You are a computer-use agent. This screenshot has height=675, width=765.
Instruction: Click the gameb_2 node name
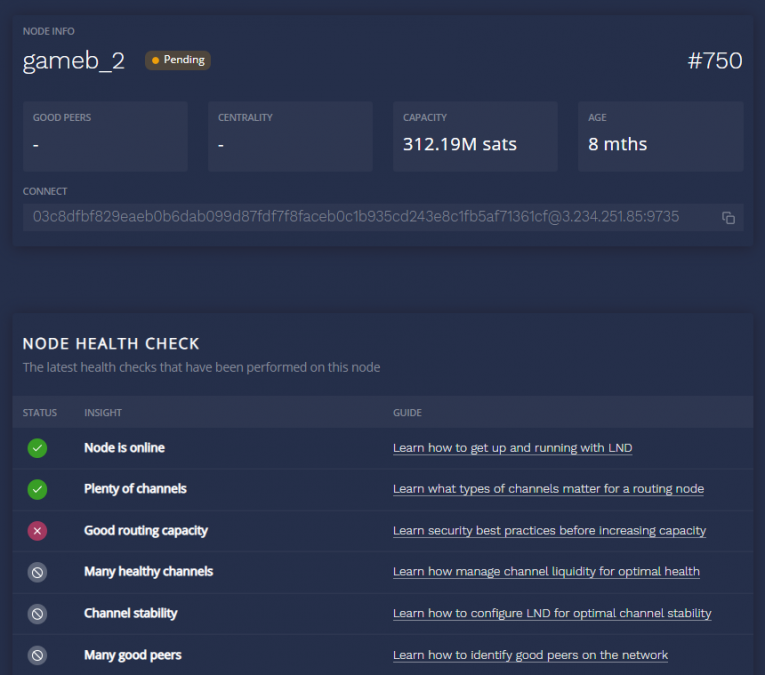click(74, 61)
